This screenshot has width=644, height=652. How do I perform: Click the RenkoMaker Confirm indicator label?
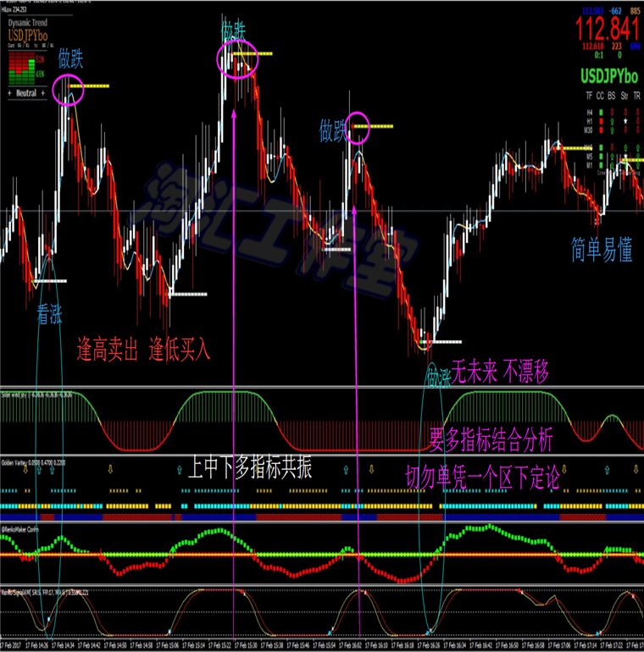[x=22, y=526]
